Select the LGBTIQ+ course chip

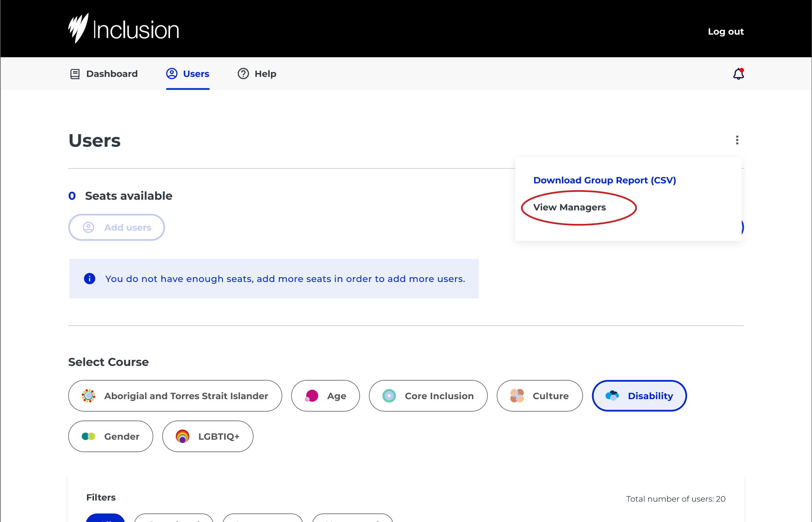click(x=208, y=436)
